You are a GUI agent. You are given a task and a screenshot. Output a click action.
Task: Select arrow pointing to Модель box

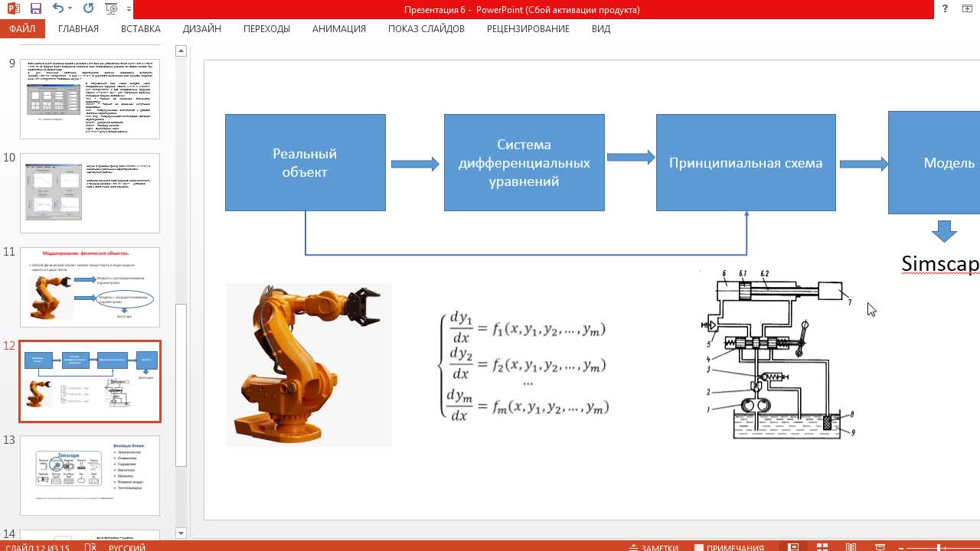pos(864,164)
